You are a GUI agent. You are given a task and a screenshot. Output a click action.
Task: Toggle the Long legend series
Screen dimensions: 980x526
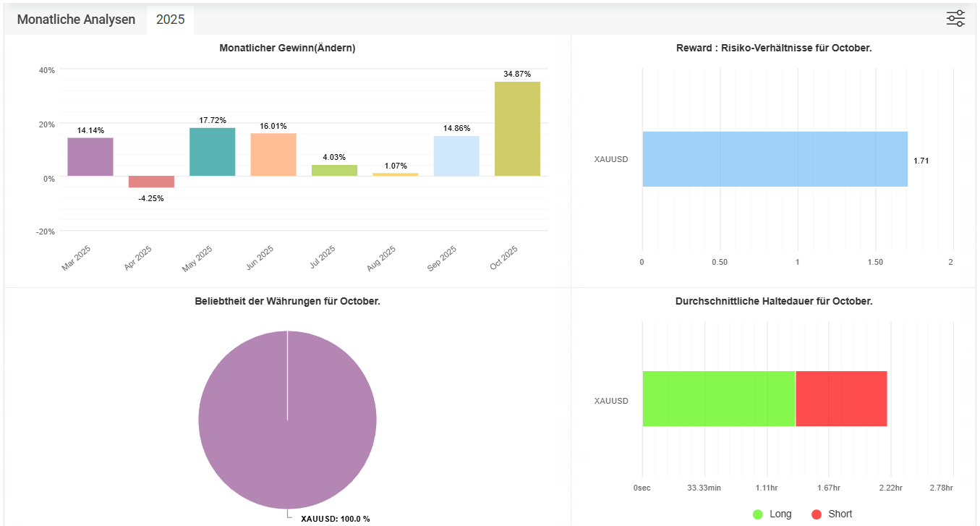point(780,514)
